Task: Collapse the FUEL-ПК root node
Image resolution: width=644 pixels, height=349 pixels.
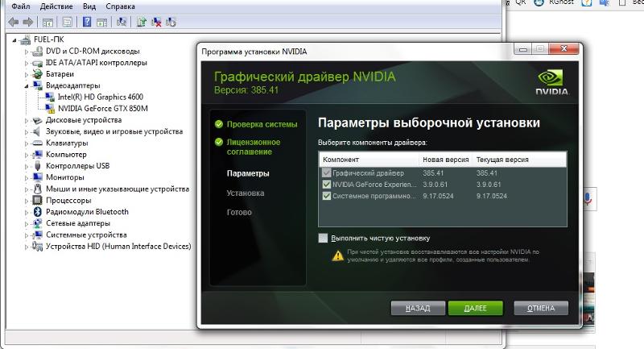Action: pos(14,40)
